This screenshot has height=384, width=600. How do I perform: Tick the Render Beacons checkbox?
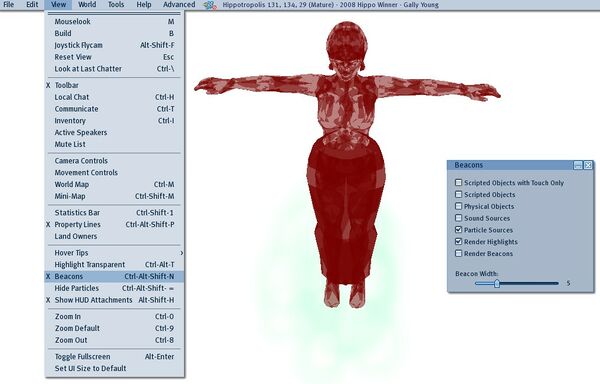[x=458, y=253]
